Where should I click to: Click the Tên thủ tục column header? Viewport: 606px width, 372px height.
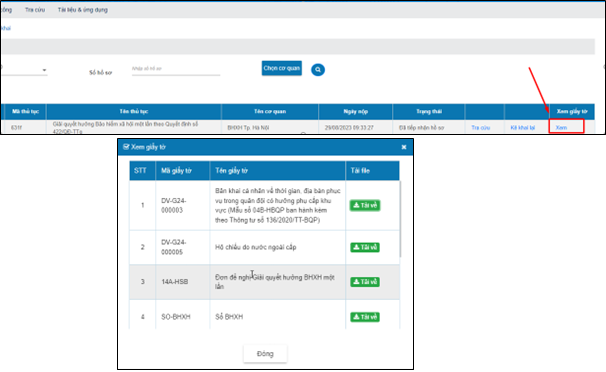tap(134, 112)
